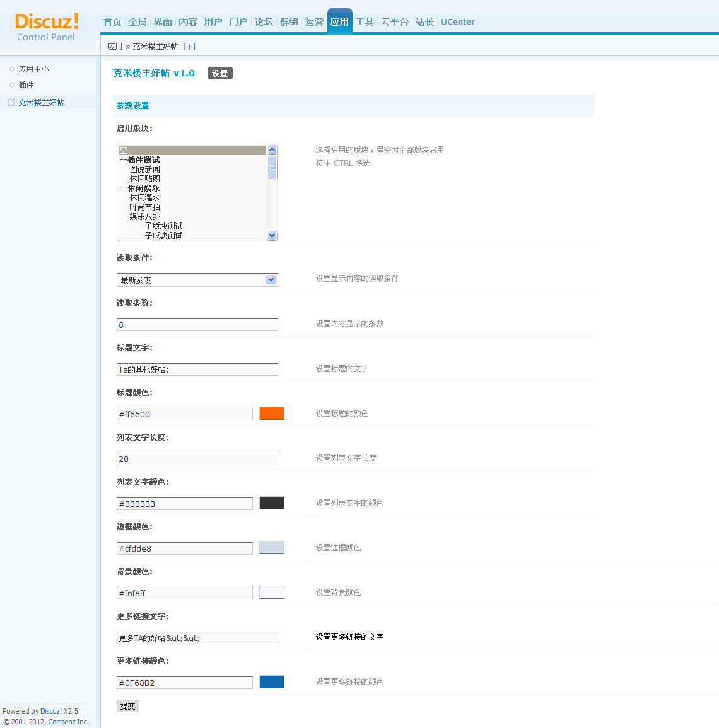The width and height of the screenshot is (719, 728).
Task: Open 插件 in the sidebar
Action: coord(26,85)
